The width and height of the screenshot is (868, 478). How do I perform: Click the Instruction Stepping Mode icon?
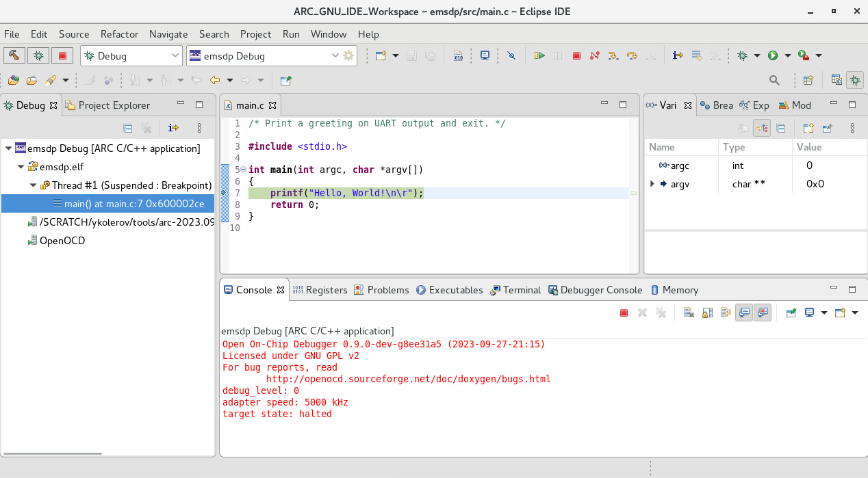[678, 55]
